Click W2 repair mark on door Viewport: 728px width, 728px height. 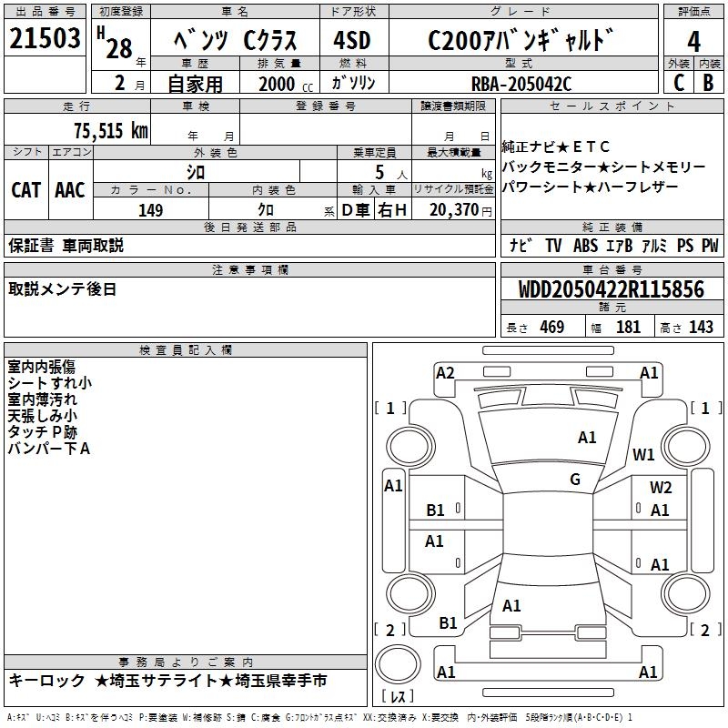[x=661, y=487]
